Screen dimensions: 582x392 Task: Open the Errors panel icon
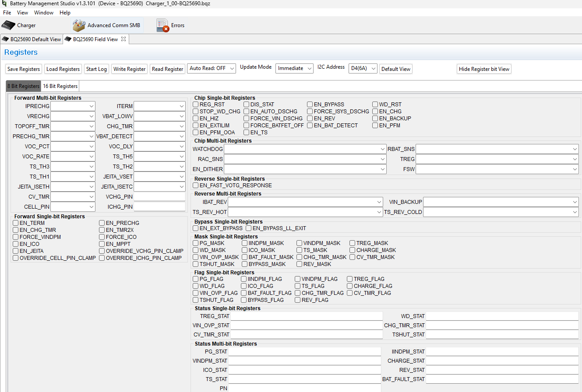pos(163,25)
